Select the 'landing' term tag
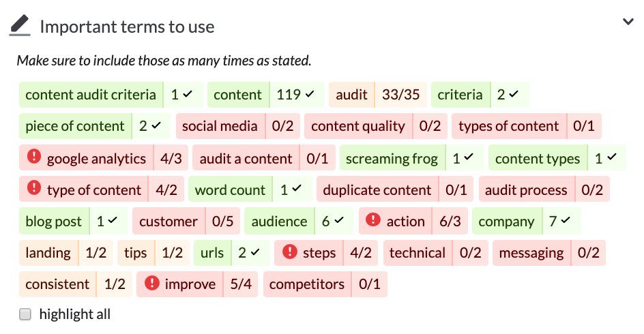644x334 pixels. (x=48, y=253)
